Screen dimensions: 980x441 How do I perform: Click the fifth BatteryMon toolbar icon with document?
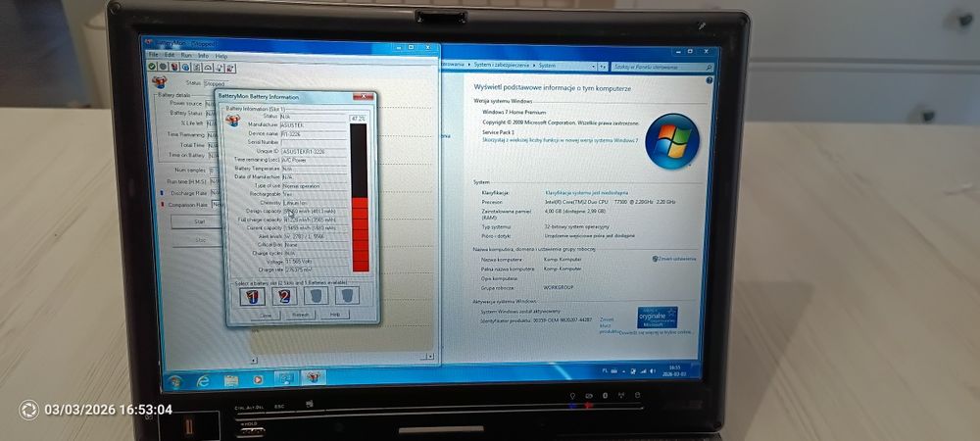[198, 67]
